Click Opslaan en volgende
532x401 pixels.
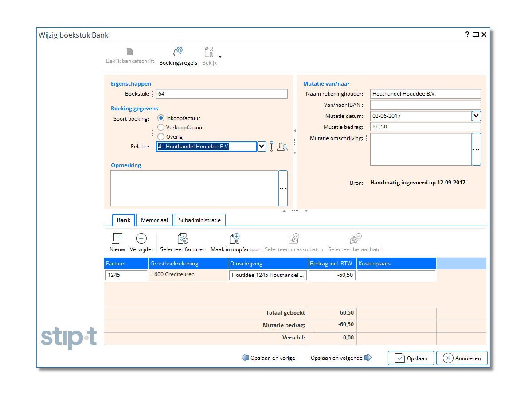[341, 358]
